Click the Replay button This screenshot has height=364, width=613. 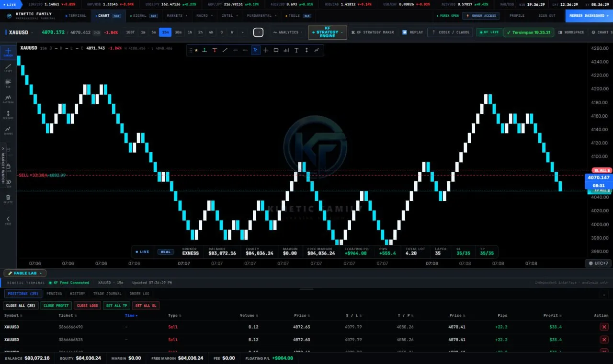(413, 33)
